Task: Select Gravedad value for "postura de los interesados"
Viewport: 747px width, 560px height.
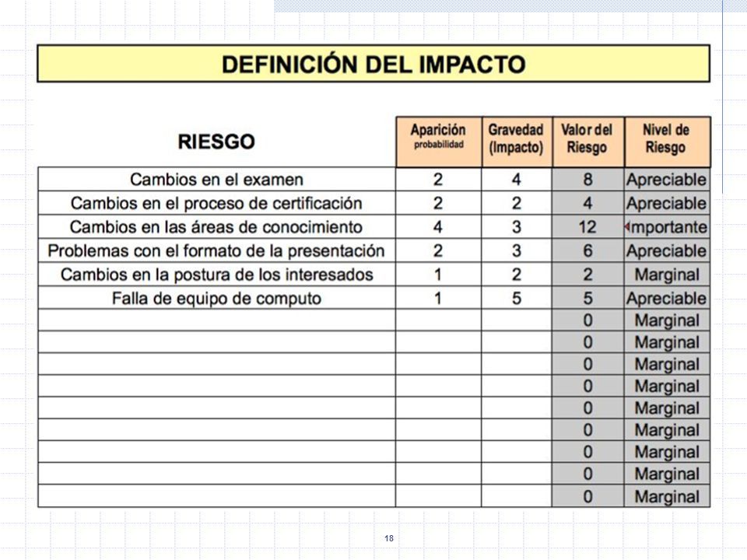Action: click(517, 275)
